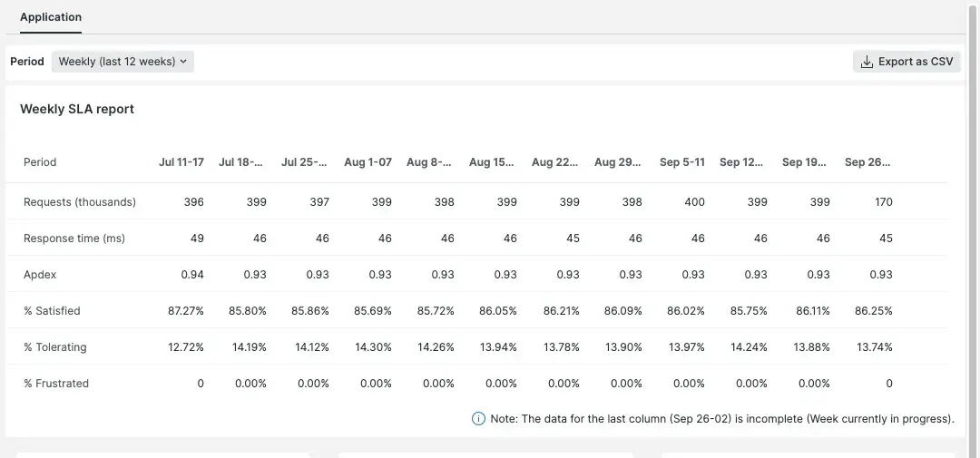Click the Weekly SLA report heading
The image size is (980, 458).
(77, 109)
